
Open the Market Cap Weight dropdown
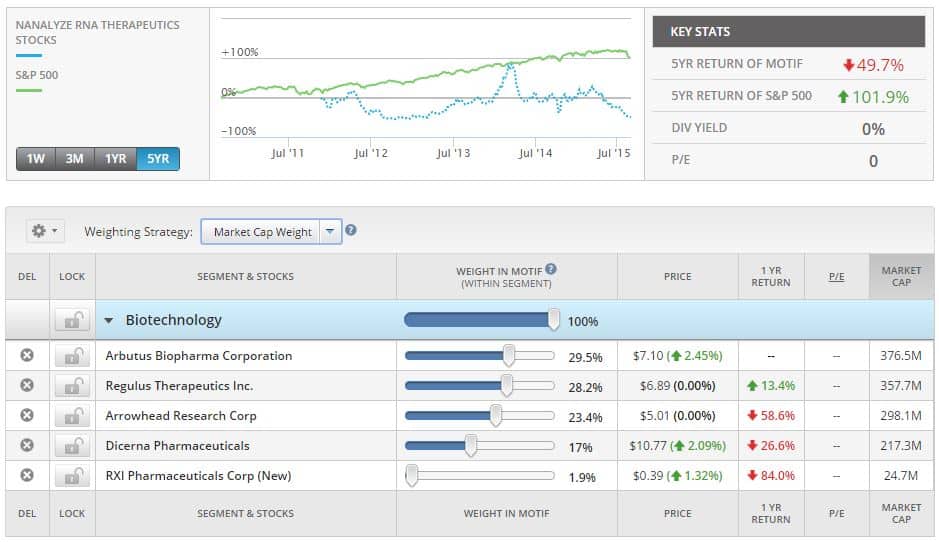[x=330, y=232]
